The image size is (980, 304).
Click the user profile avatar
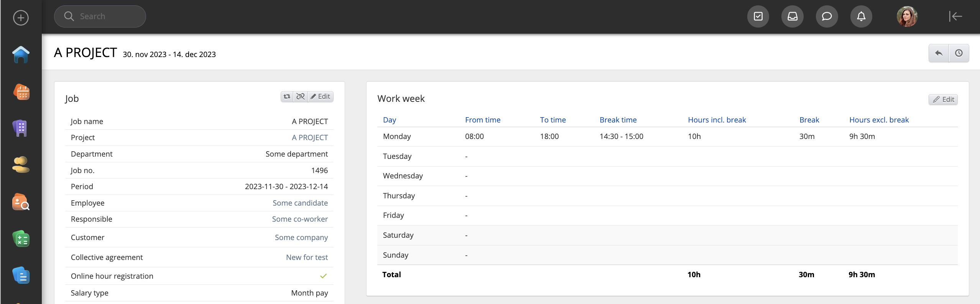pyautogui.click(x=907, y=16)
